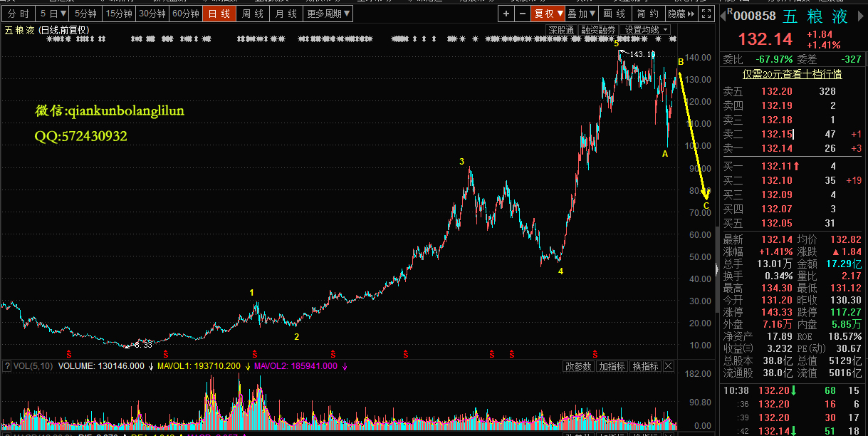Select the 卖三 order row at 132.18

793,120
